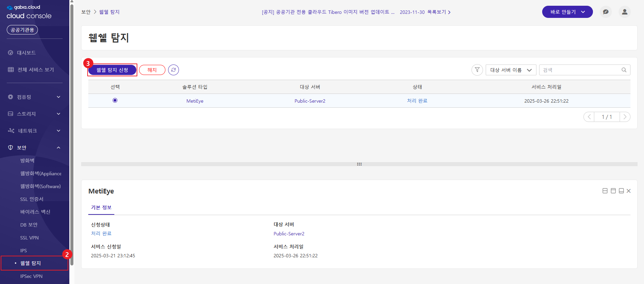Click MetiEye in the table row

[x=195, y=101]
